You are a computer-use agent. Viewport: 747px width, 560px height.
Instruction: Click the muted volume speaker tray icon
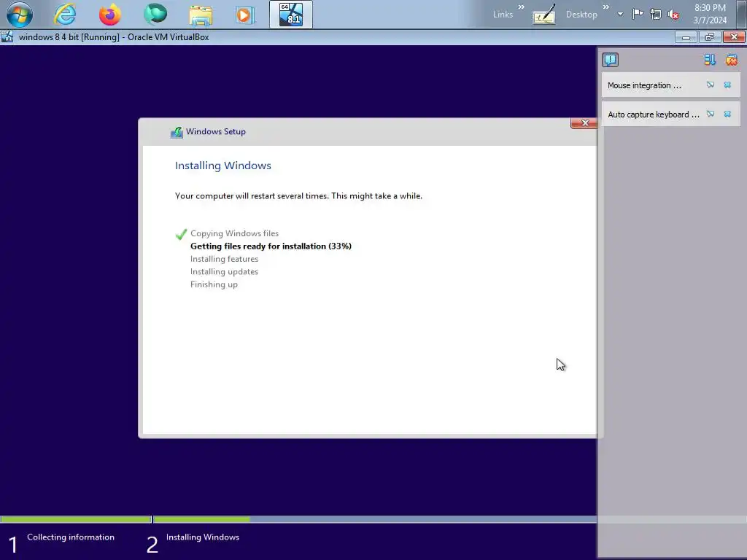pyautogui.click(x=673, y=15)
